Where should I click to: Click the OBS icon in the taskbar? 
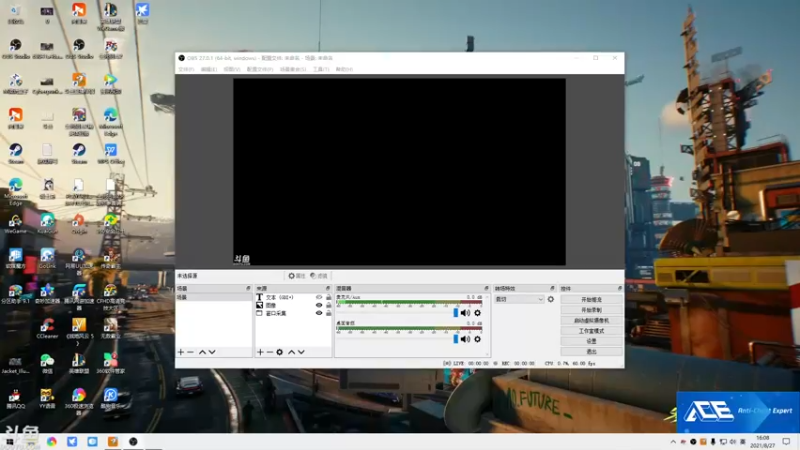pos(133,441)
